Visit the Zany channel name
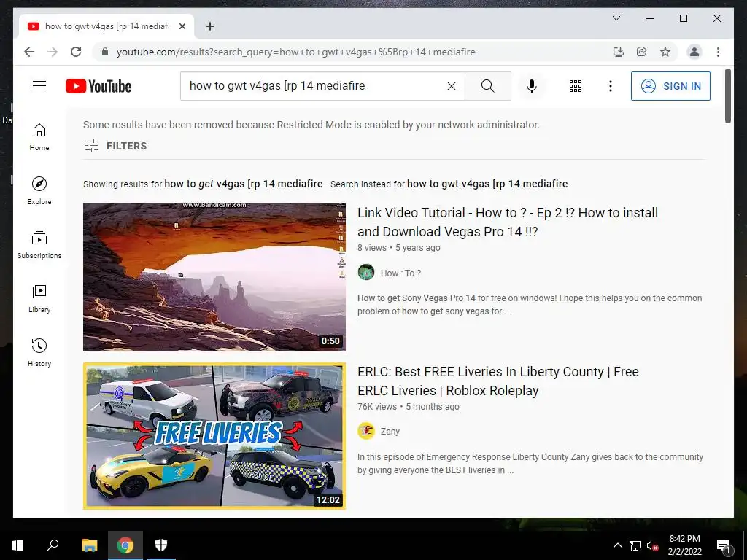The image size is (747, 560). (x=390, y=432)
